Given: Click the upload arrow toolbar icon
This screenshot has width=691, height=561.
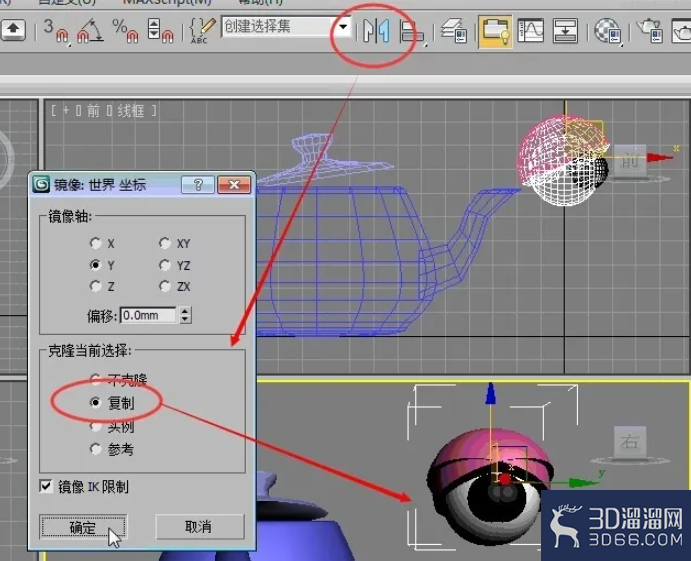Looking at the screenshot, I should [13, 30].
